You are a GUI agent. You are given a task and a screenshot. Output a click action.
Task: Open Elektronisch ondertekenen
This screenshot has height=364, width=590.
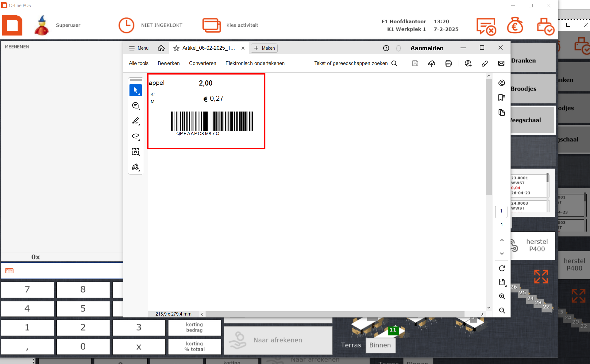click(255, 63)
